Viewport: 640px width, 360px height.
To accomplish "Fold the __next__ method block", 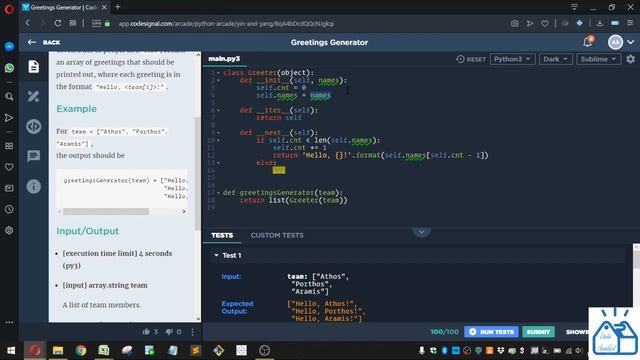I will click(x=219, y=133).
